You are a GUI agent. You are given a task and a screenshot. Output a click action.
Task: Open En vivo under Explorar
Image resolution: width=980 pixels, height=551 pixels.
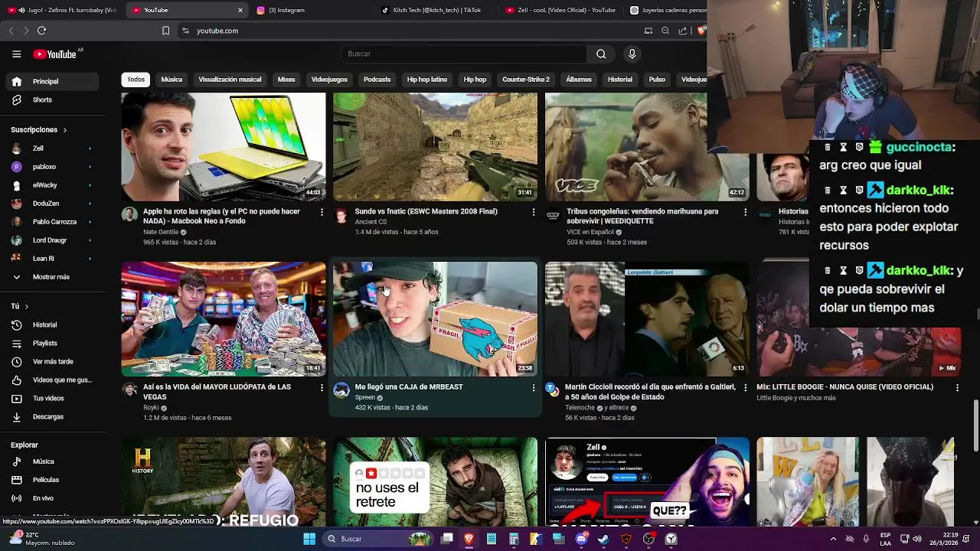point(52,498)
